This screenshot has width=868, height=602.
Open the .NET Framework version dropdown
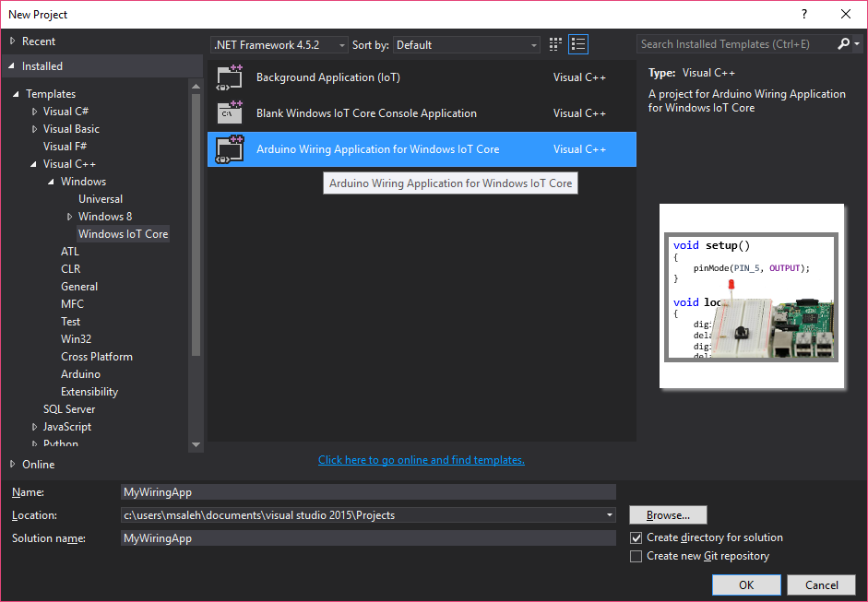pyautogui.click(x=279, y=45)
